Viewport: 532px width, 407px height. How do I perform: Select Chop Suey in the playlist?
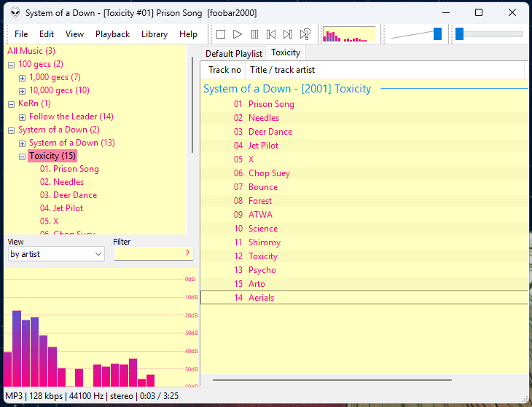coord(269,173)
